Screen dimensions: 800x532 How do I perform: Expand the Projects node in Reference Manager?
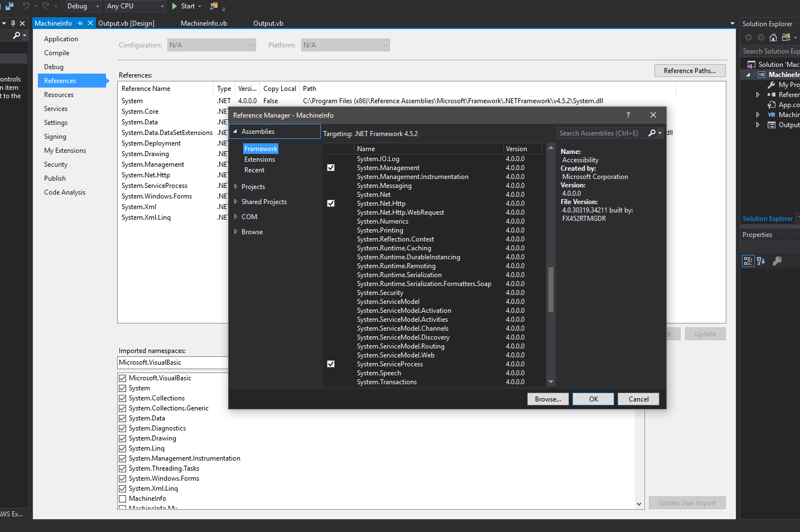pyautogui.click(x=236, y=187)
